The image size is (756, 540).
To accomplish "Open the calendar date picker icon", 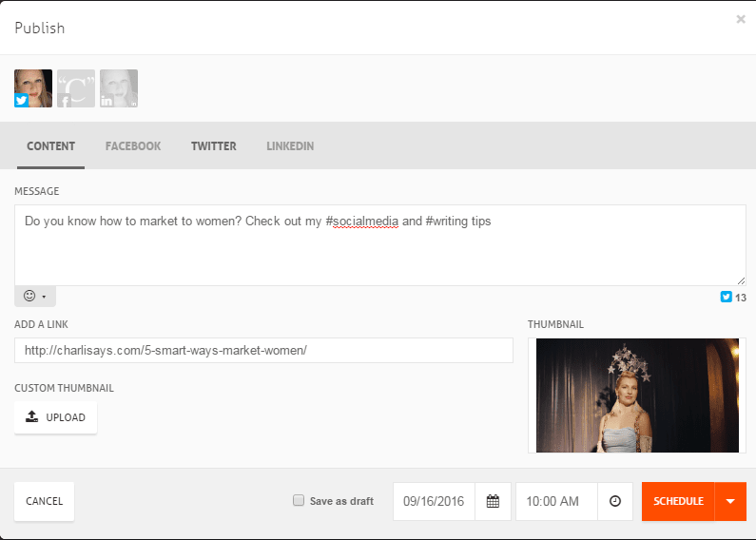I will [x=493, y=501].
